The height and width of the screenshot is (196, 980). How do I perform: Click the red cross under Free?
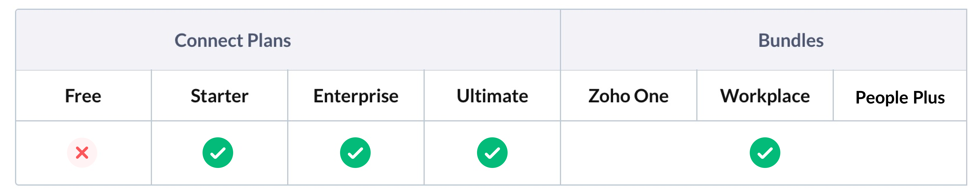(82, 153)
